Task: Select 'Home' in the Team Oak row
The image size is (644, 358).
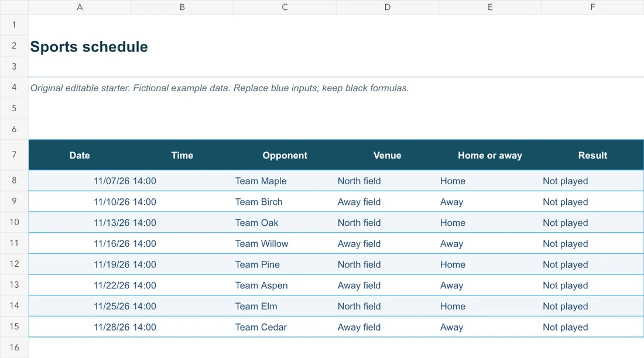Action: pyautogui.click(x=453, y=223)
